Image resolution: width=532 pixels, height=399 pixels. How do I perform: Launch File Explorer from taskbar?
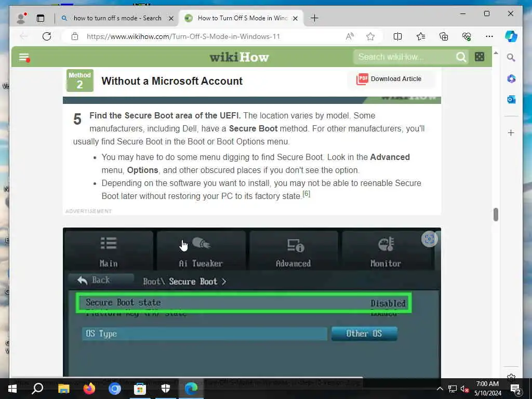[63, 389]
